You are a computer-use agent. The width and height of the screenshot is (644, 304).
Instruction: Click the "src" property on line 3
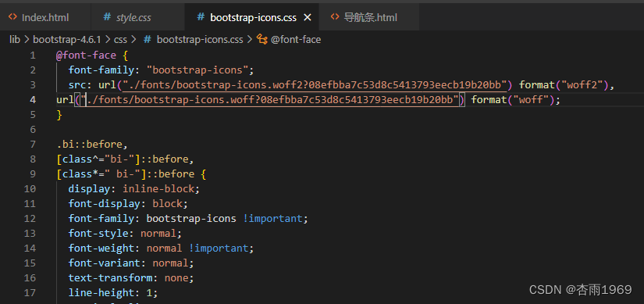click(77, 85)
